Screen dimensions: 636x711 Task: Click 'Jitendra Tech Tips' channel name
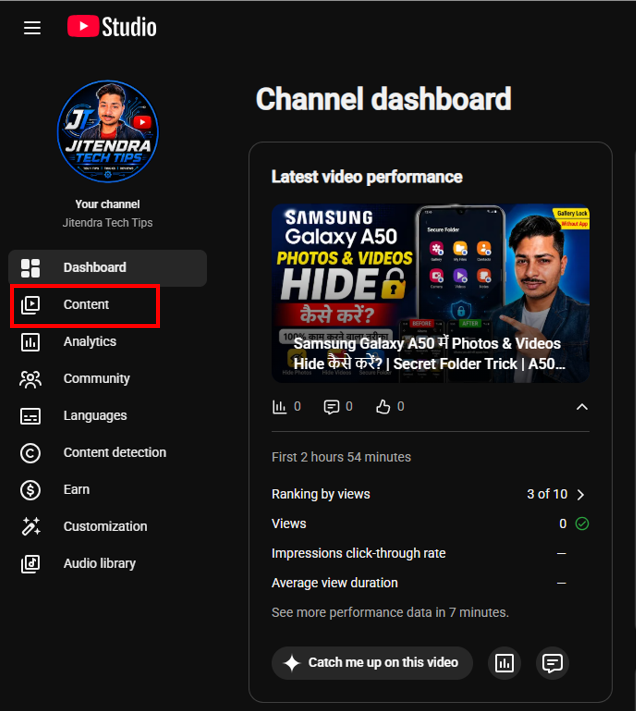click(107, 223)
